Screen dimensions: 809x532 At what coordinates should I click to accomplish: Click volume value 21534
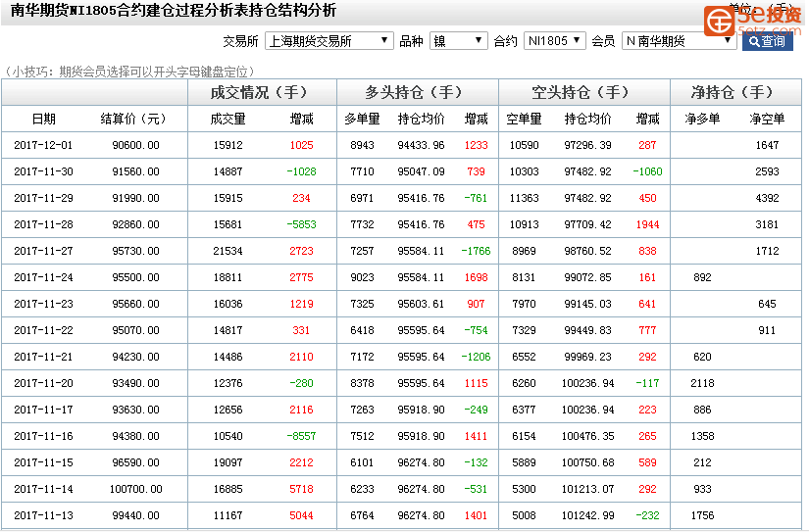click(x=228, y=251)
